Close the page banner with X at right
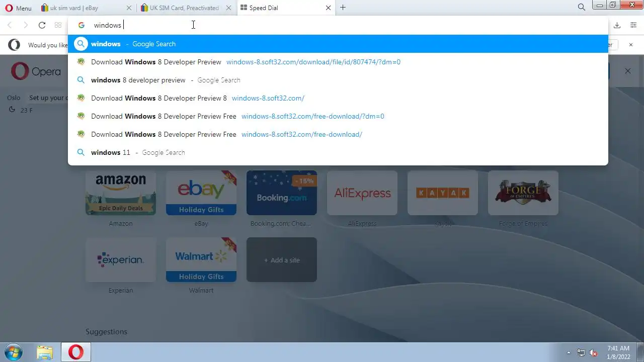 (x=627, y=71)
